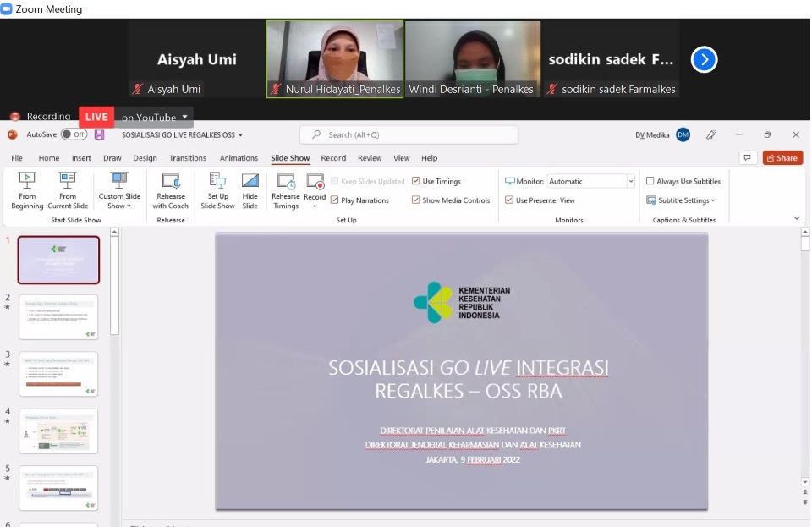
Task: Select the Animations tab
Action: [x=239, y=158]
